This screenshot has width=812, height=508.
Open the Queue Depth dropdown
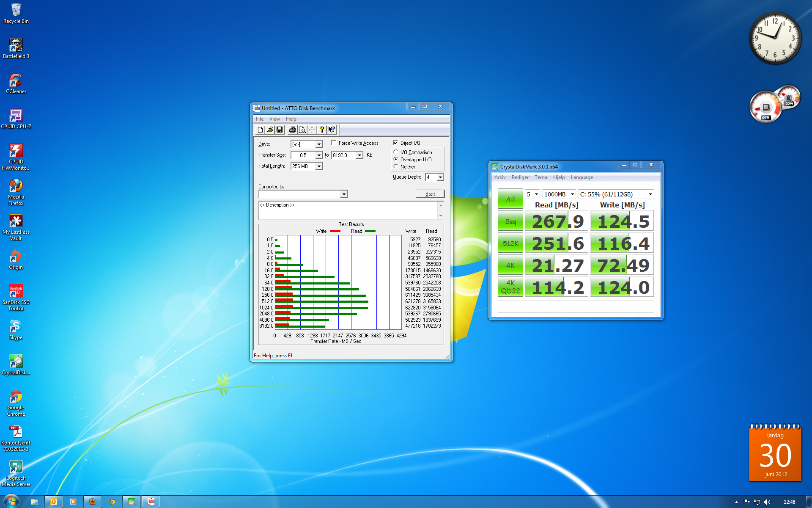[440, 177]
